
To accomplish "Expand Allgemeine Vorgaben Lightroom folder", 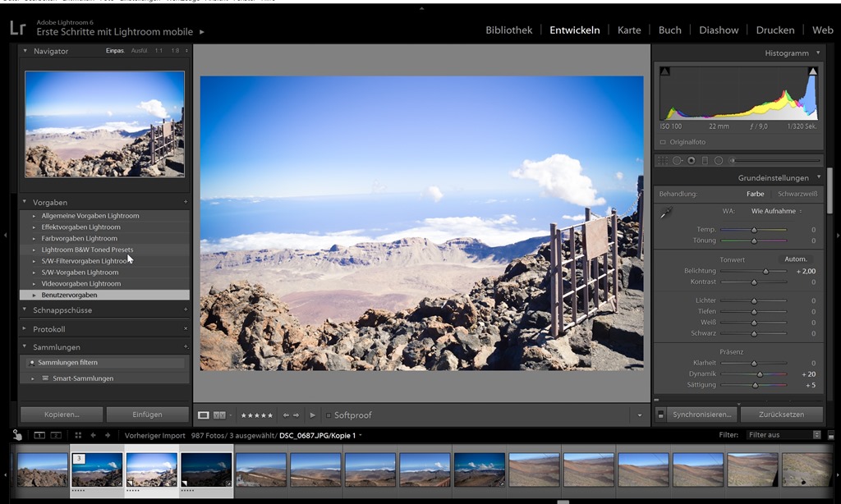I will point(34,216).
